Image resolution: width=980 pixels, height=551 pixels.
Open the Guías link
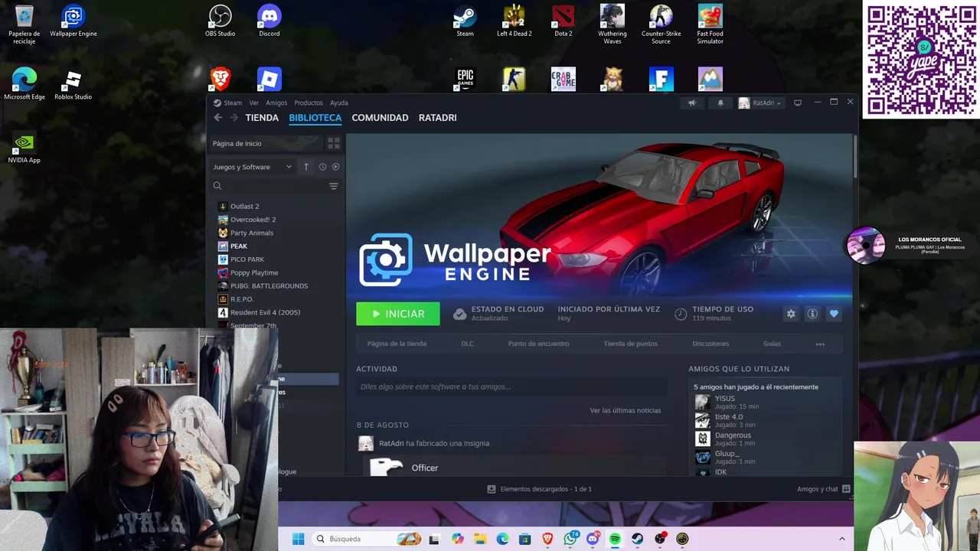(772, 344)
